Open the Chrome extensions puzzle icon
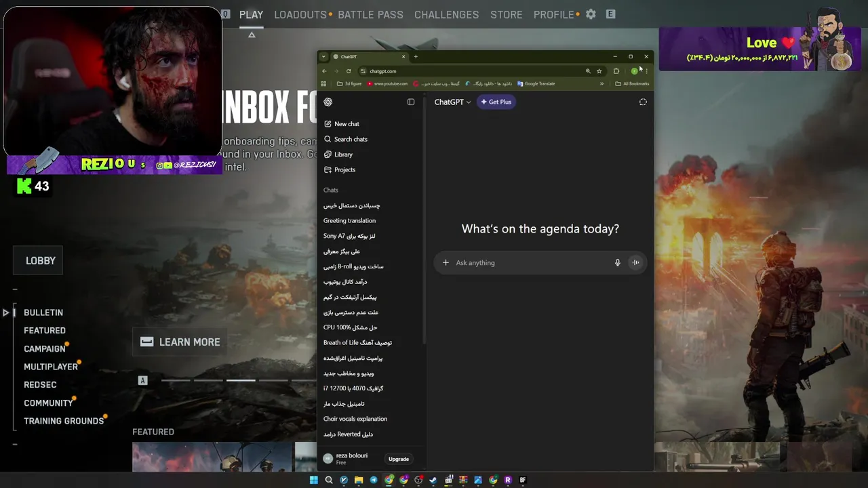The width and height of the screenshot is (868, 488). [616, 71]
